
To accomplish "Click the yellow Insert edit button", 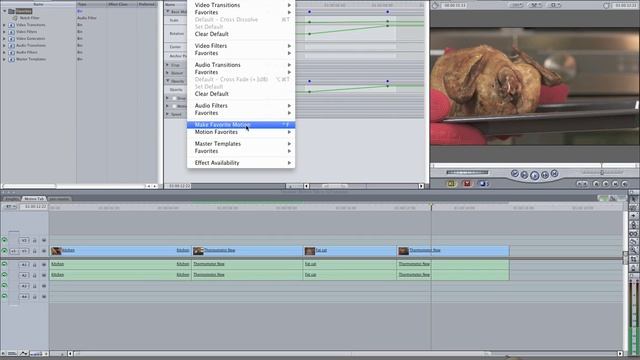I will pos(451,184).
